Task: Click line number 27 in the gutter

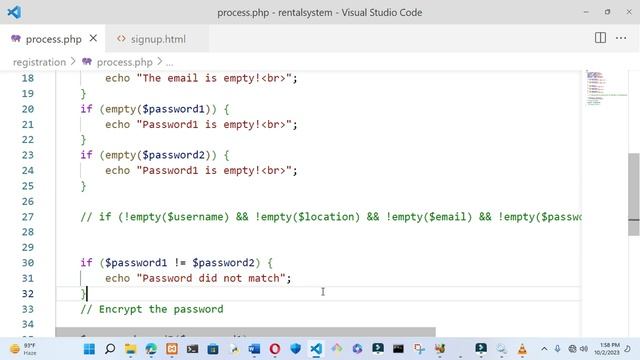Action: pos(28,217)
